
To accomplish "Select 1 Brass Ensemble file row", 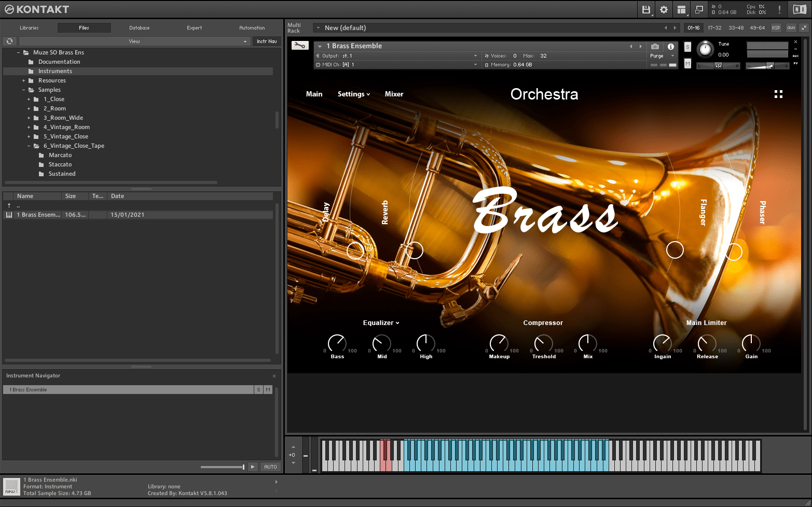I will [138, 215].
